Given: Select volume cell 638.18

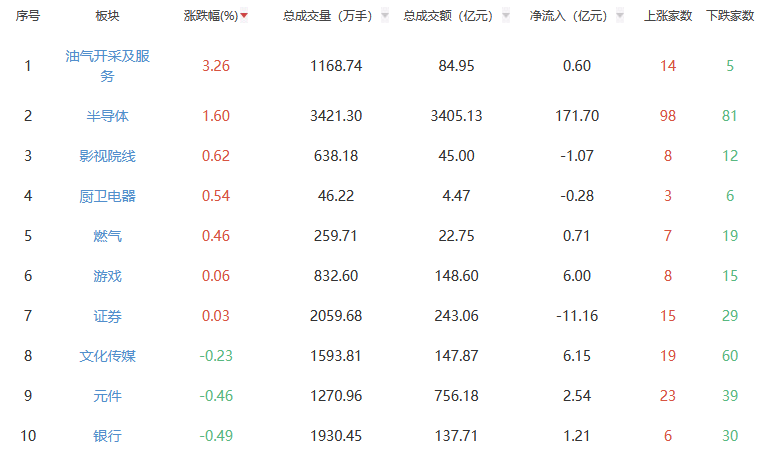Looking at the screenshot, I should [336, 156].
